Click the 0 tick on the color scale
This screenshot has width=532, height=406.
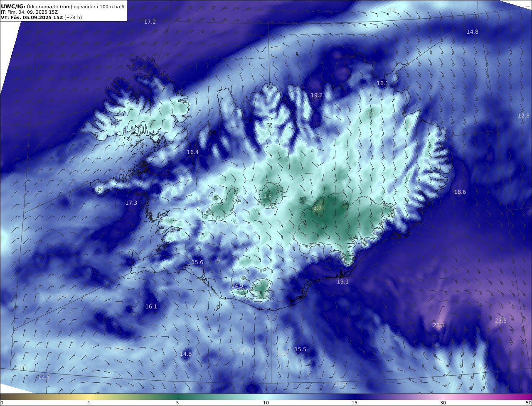(x=2, y=403)
